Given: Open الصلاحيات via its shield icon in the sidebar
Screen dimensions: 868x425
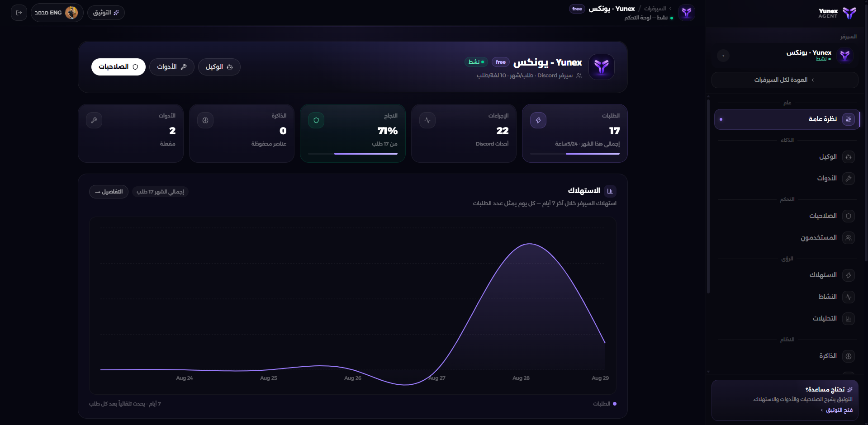Looking at the screenshot, I should coord(849,216).
